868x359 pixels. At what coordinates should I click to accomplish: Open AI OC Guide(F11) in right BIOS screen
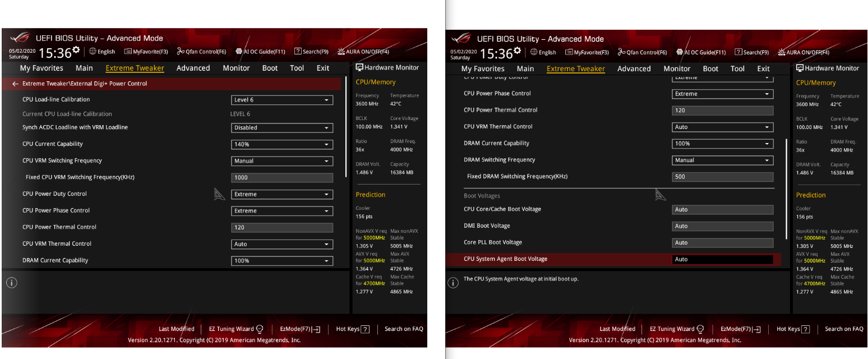[701, 52]
